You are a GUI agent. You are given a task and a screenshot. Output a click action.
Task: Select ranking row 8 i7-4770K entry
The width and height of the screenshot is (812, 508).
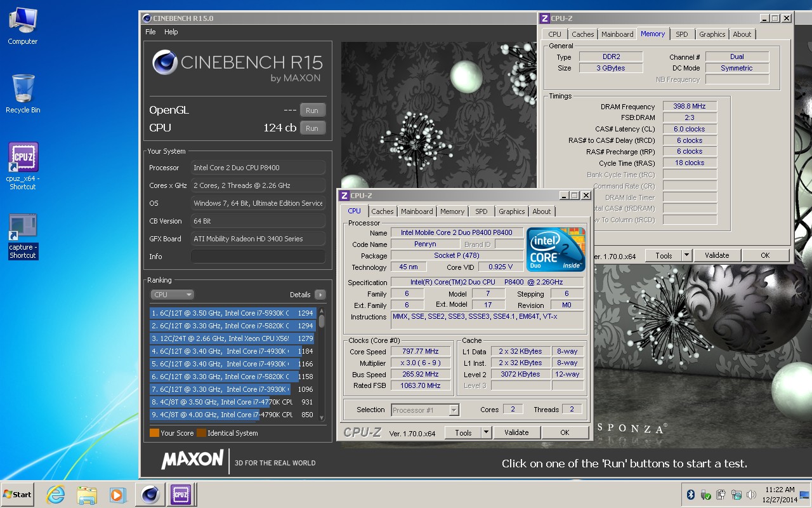[x=232, y=402]
